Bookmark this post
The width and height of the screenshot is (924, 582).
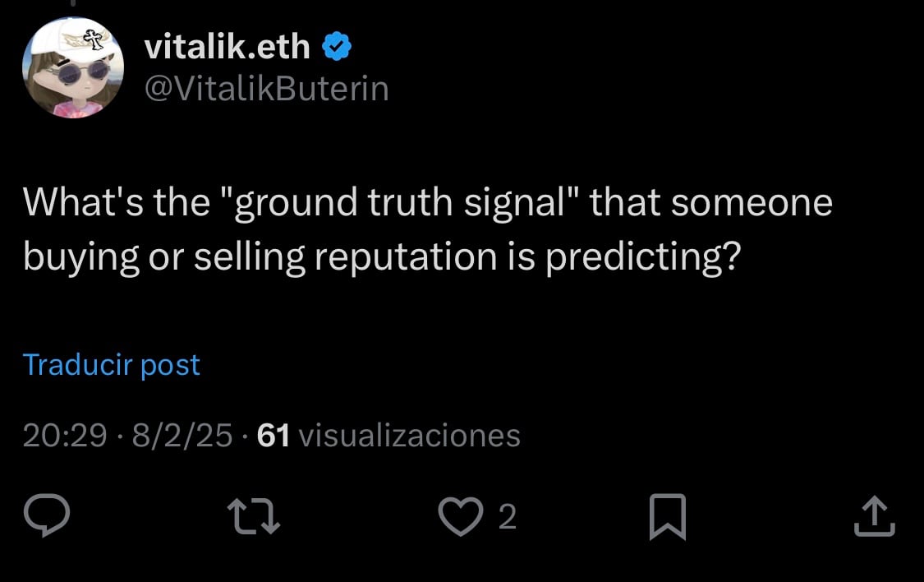pos(669,518)
